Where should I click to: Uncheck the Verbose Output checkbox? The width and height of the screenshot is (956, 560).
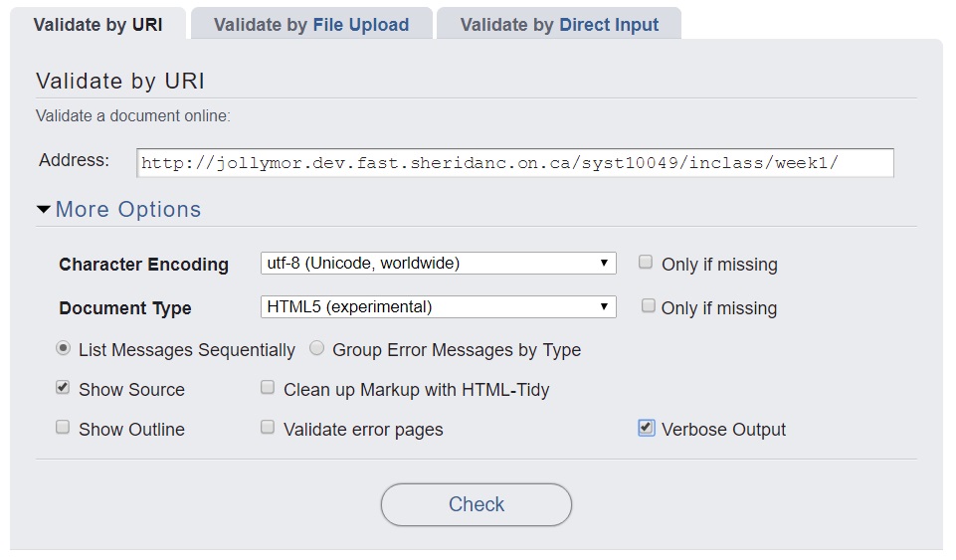pos(647,428)
